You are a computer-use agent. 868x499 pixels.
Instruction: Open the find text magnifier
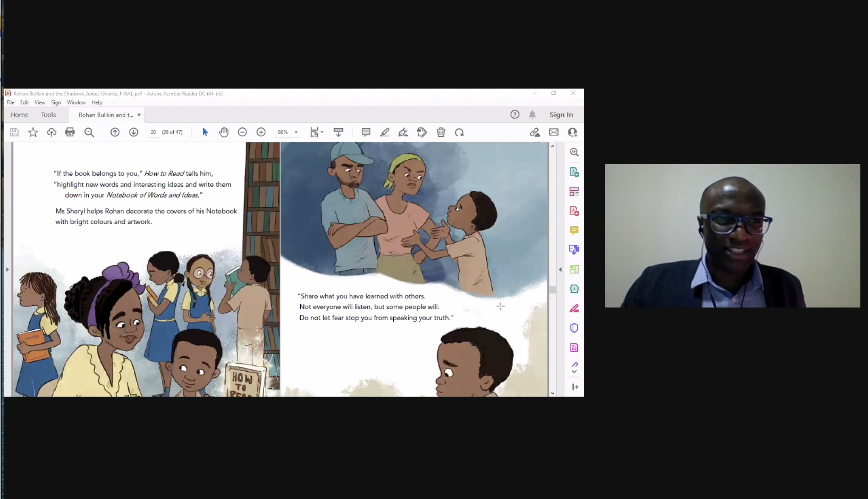click(89, 132)
